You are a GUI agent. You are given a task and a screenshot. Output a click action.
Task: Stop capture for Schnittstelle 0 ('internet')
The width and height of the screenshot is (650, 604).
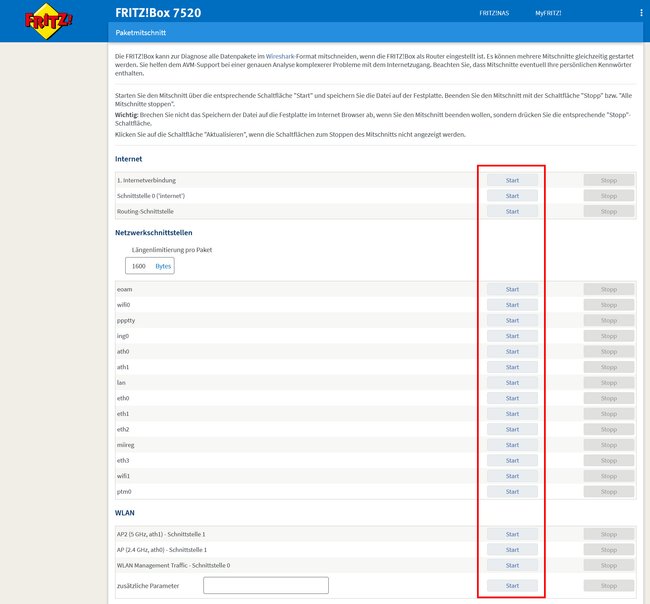(x=609, y=196)
